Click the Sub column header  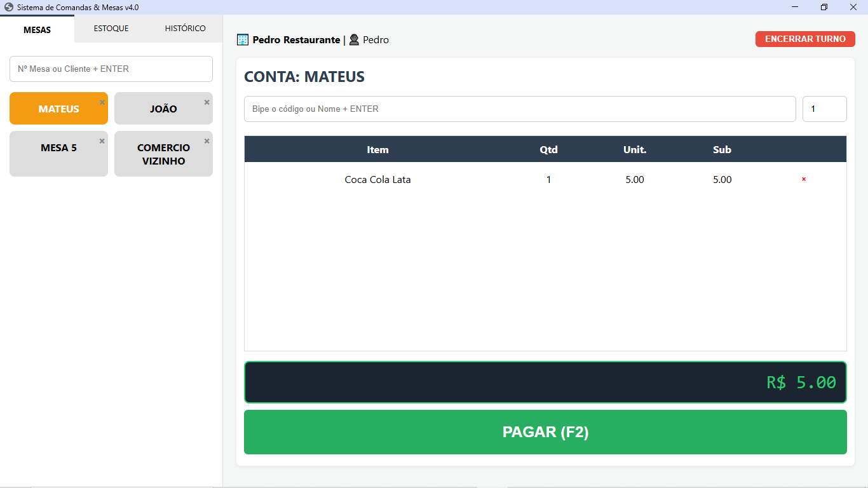[x=722, y=150]
